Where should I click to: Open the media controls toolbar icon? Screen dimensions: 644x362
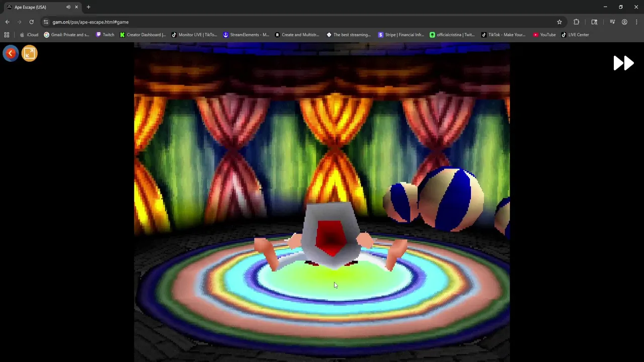[x=612, y=22]
